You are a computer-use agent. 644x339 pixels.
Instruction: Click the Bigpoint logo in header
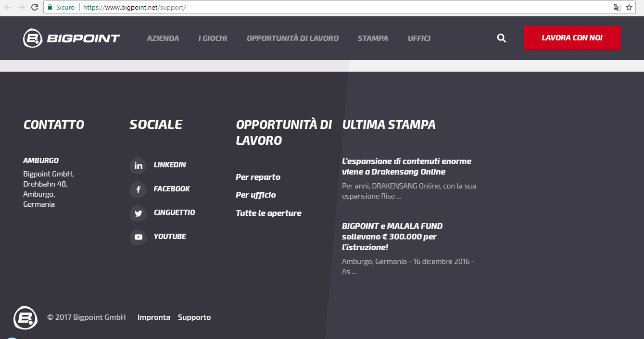(72, 38)
